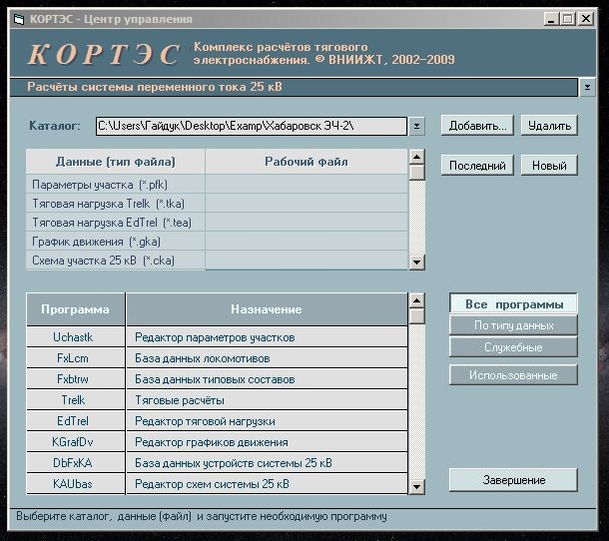Click program list scrollbar up arrow
Image resolution: width=609 pixels, height=541 pixels.
click(x=417, y=300)
